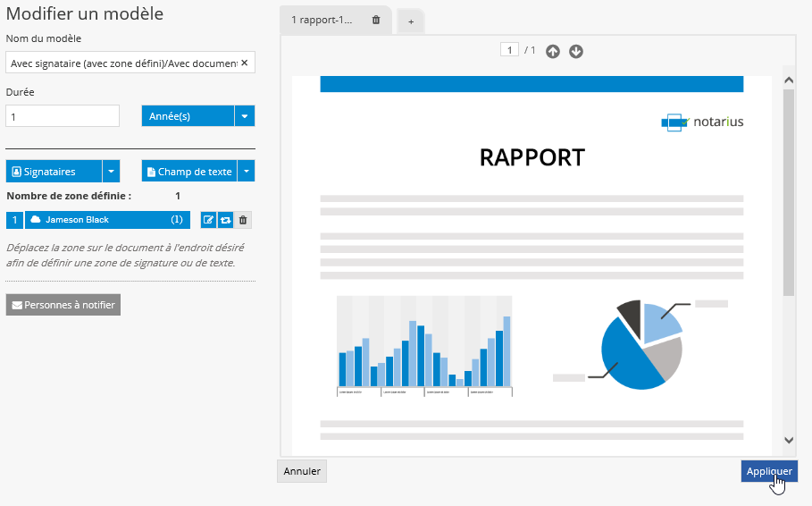Click the swap signer icon beside Jameson Black
The width and height of the screenshot is (812, 506).
225,220
